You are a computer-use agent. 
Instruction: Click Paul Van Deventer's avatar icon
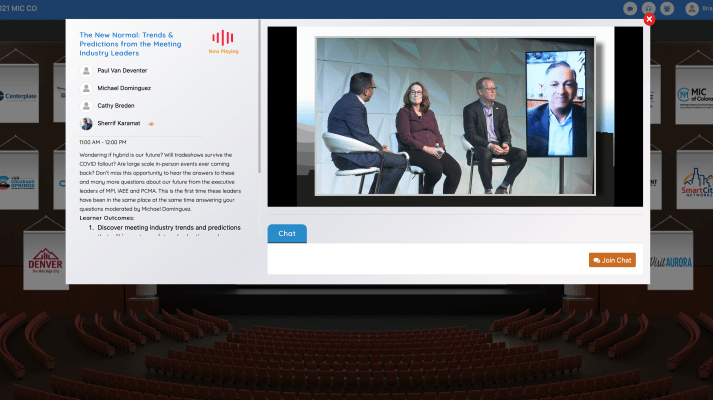(x=86, y=70)
